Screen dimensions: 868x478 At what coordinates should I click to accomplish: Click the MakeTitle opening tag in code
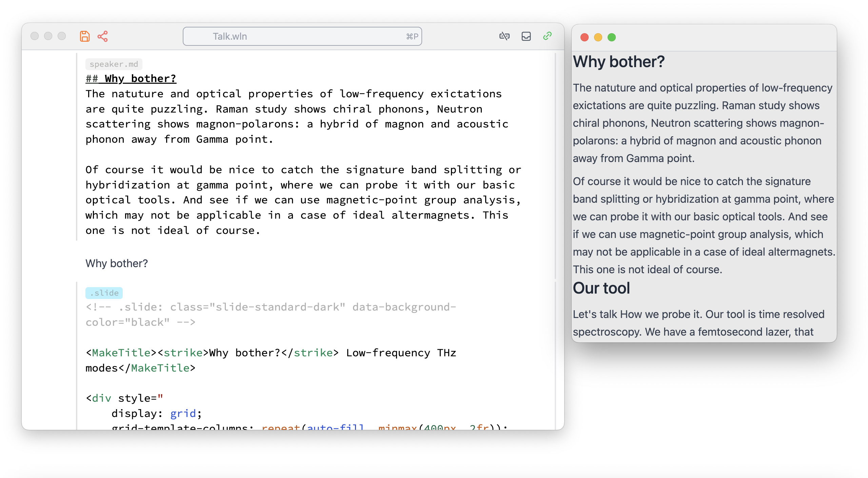tap(121, 353)
